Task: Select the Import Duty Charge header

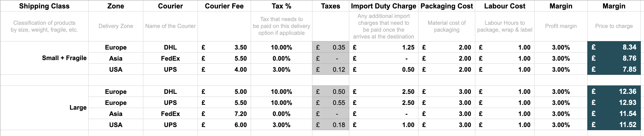Action: pyautogui.click(x=383, y=6)
